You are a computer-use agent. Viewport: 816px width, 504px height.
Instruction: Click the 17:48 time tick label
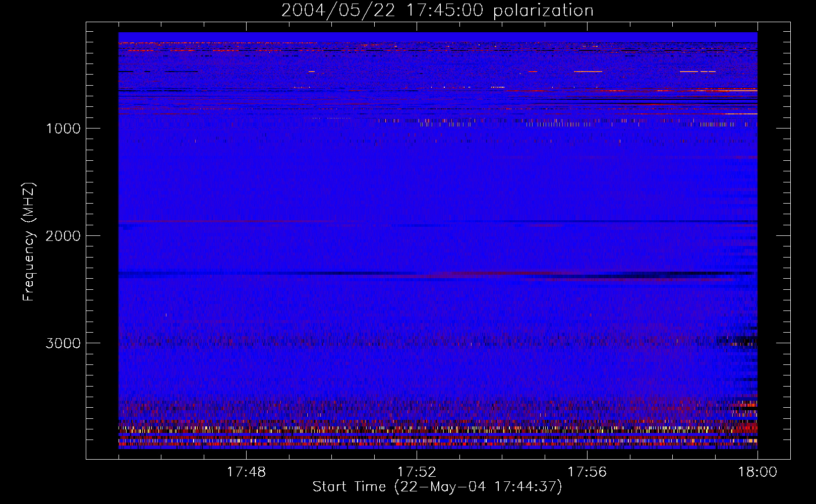click(246, 472)
